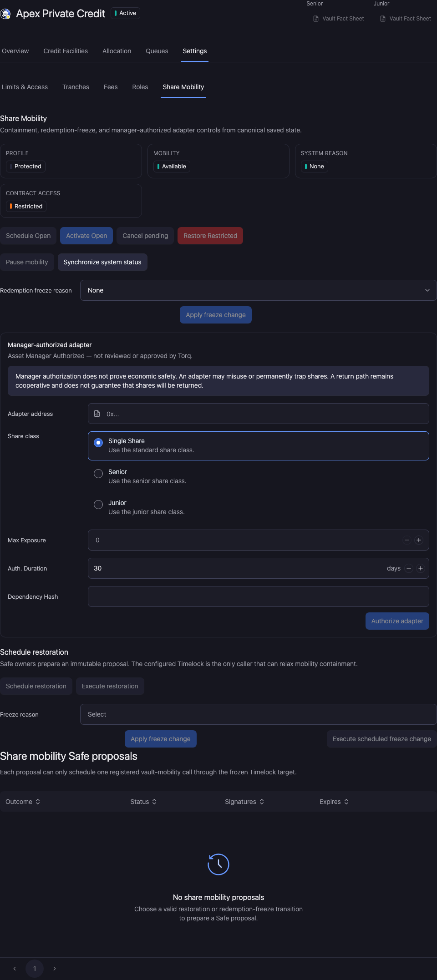Viewport: 437px width, 980px height.
Task: Click the document icon beside Senior Vault Fact Sheet
Action: (316, 19)
